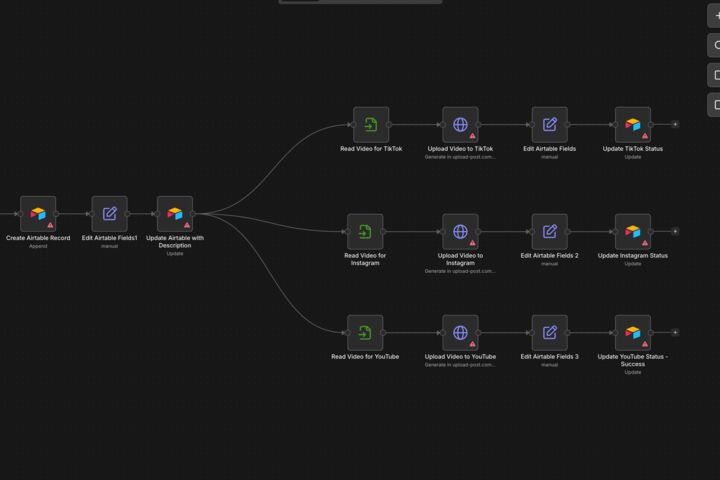Select the Update TikTok Status Airtable node
Viewport: 720px width, 480px height.
(633, 124)
